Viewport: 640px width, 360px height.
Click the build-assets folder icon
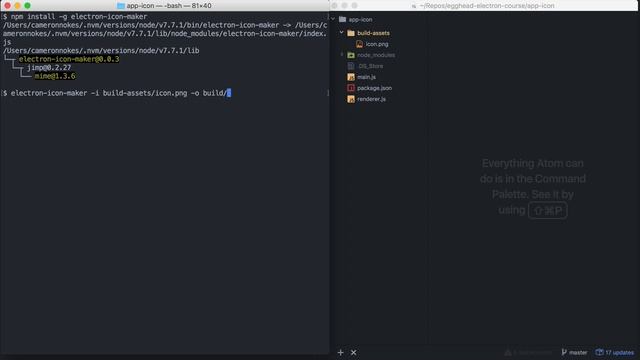pyautogui.click(x=351, y=33)
